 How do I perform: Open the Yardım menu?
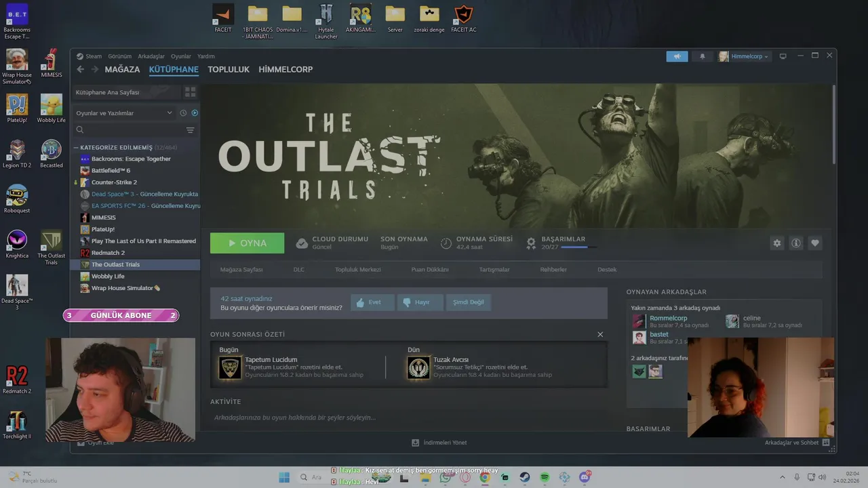pos(205,56)
